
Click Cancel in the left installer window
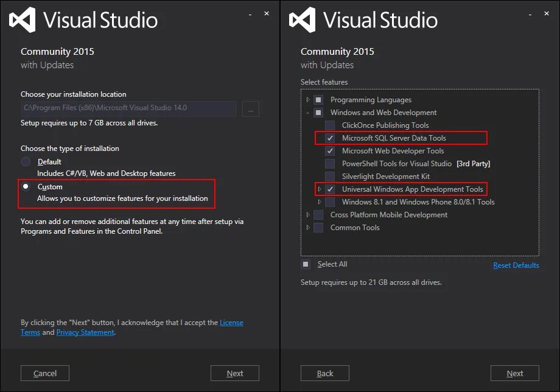point(45,373)
